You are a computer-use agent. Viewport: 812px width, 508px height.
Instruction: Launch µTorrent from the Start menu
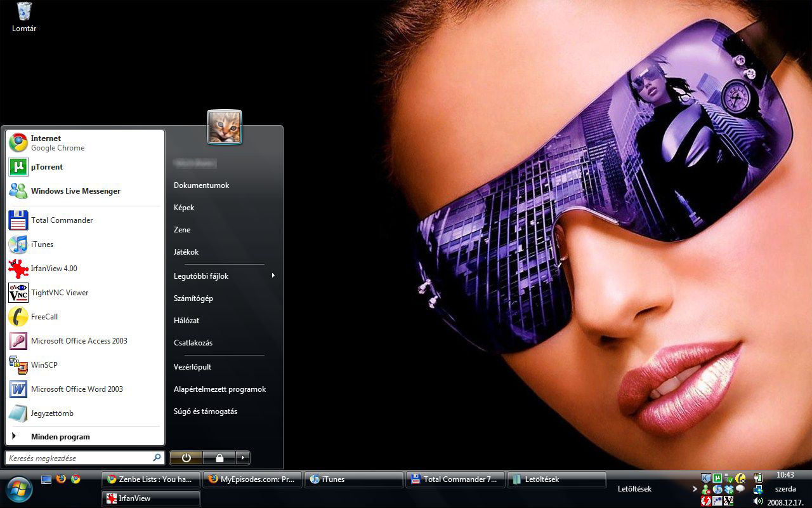[x=86, y=167]
